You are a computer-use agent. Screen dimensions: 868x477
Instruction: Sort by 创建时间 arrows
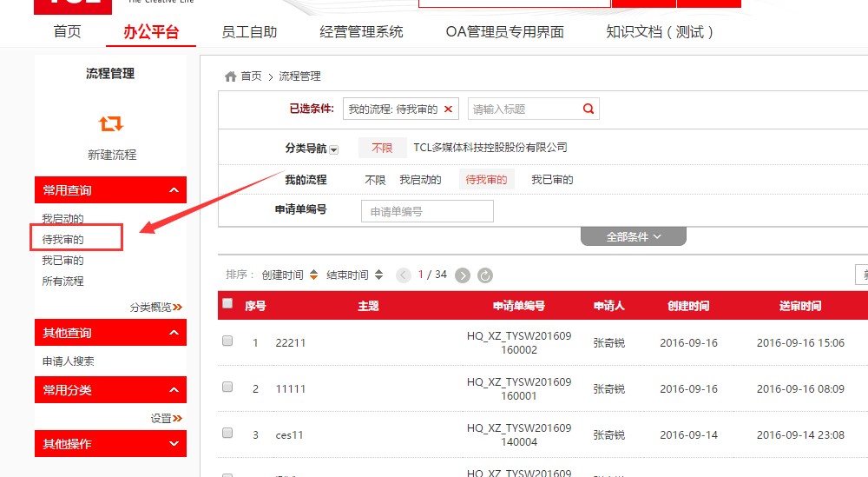point(314,275)
